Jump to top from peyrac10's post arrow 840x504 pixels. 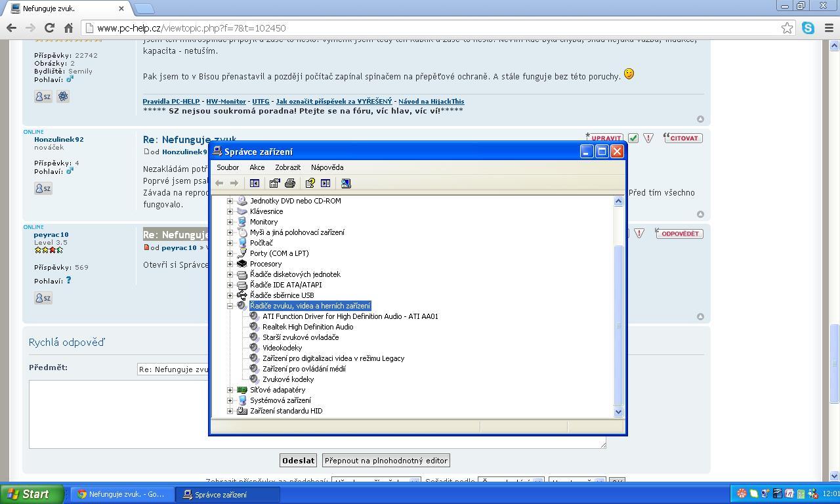pos(700,317)
